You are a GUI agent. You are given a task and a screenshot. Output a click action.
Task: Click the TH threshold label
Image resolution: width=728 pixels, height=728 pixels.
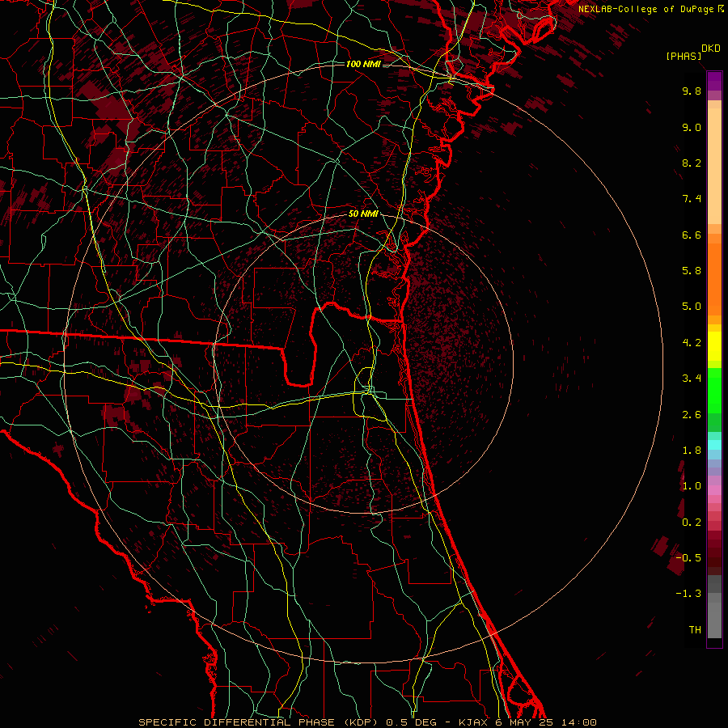tap(695, 630)
